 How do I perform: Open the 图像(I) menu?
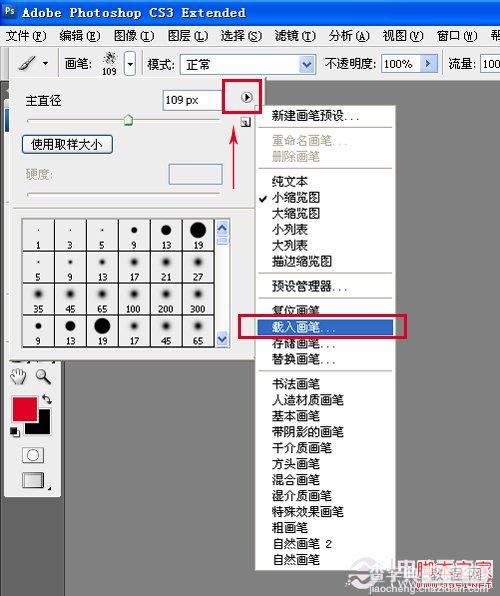coord(134,36)
